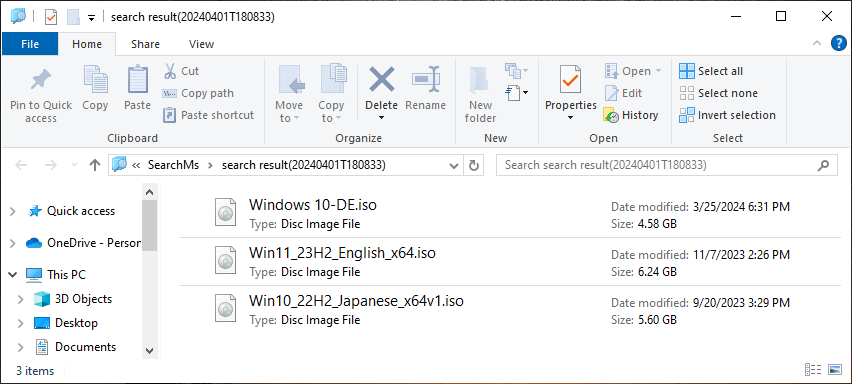Viewport: 852px width, 384px height.
Task: Switch to the Share ribbon tab
Action: (145, 44)
